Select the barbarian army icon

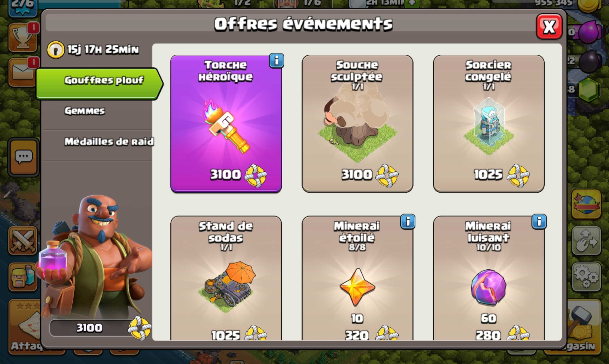(23, 277)
